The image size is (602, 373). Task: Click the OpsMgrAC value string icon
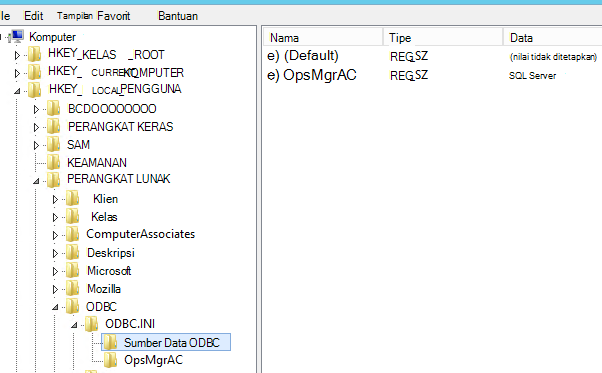tap(273, 75)
